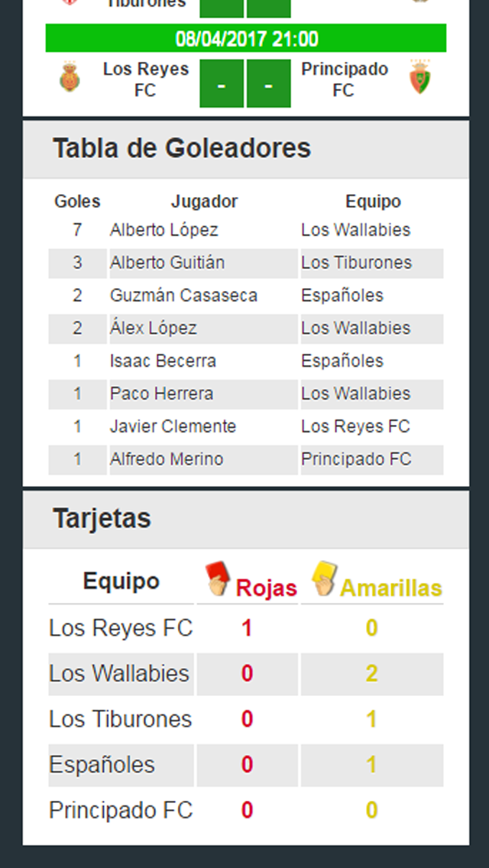Select Los Wallabies row in Tarjetas table
The image size is (489, 868).
(246, 674)
